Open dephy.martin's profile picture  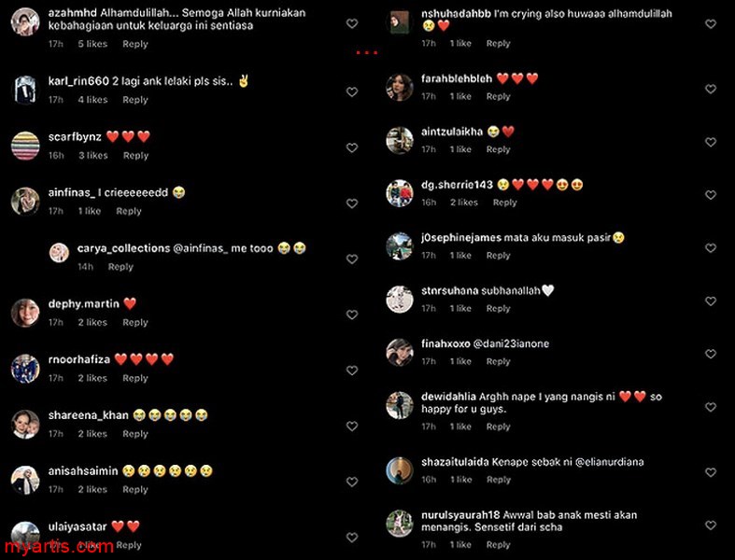[x=25, y=313]
